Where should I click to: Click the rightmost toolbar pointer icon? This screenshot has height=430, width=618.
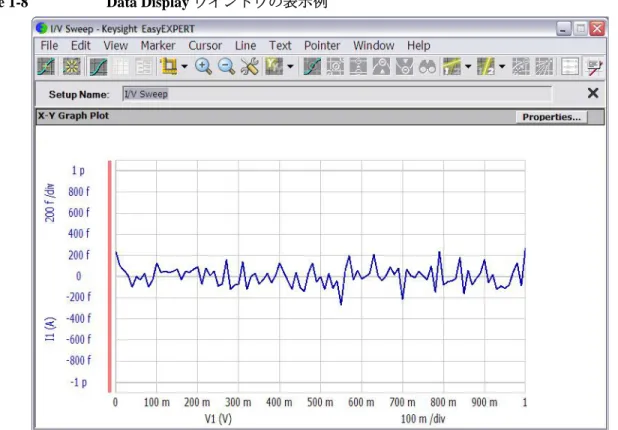(x=594, y=66)
